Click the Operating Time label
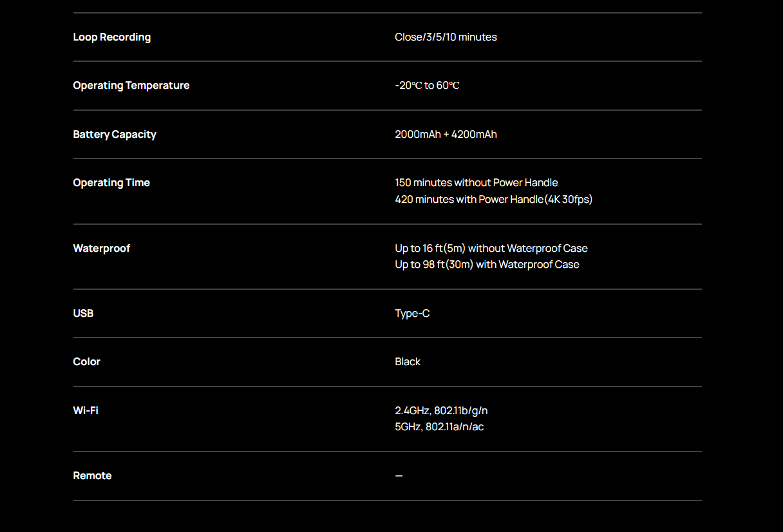Image resolution: width=783 pixels, height=532 pixels. [x=111, y=183]
